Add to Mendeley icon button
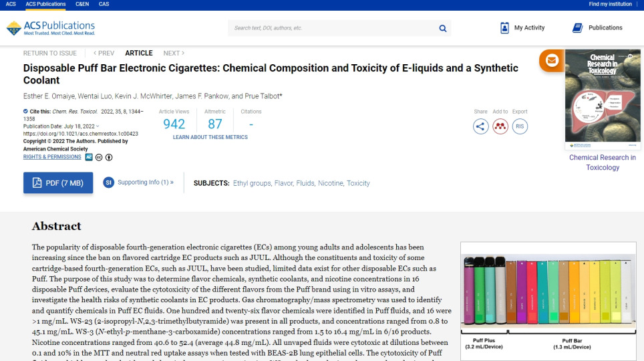 pyautogui.click(x=500, y=126)
